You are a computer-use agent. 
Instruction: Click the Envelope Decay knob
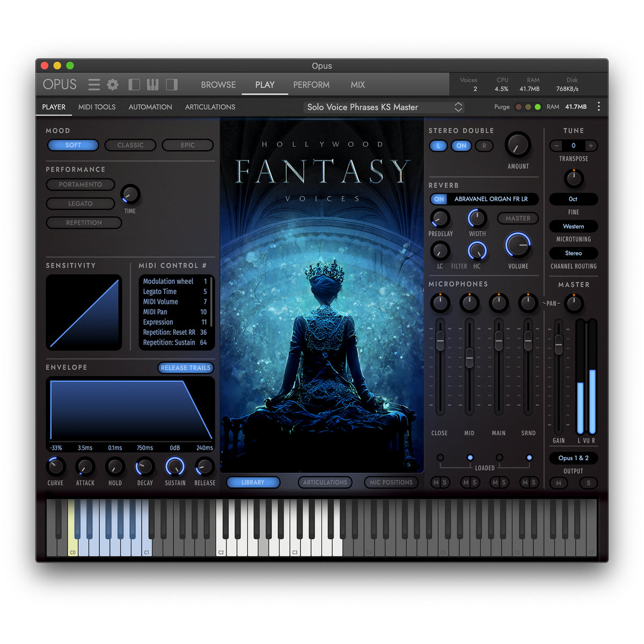[x=145, y=467]
